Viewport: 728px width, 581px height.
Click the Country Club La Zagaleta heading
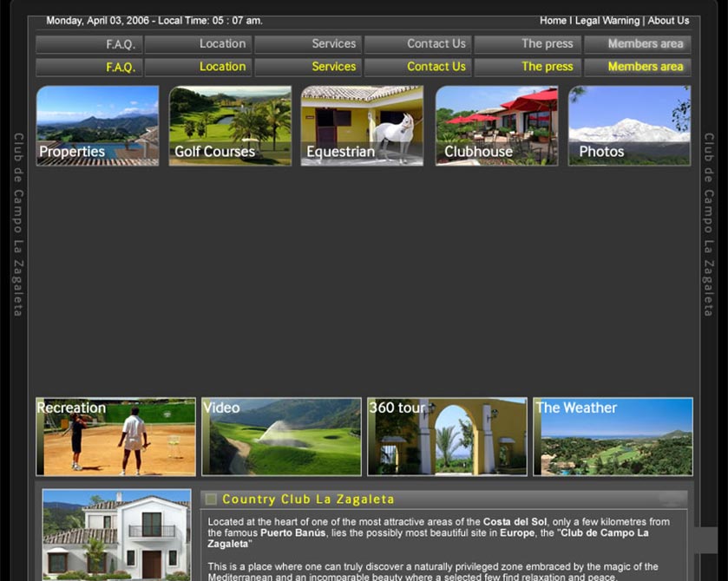[308, 499]
